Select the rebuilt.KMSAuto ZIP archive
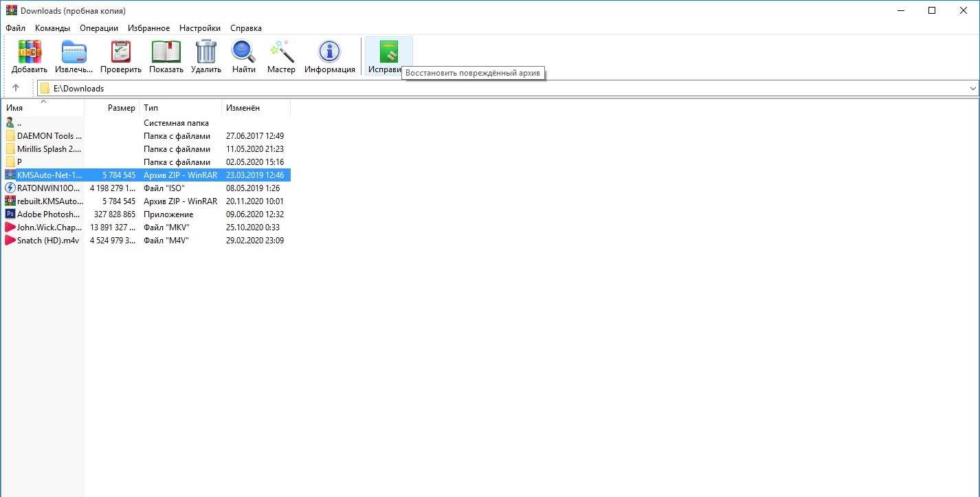Image resolution: width=980 pixels, height=497 pixels. [x=49, y=201]
